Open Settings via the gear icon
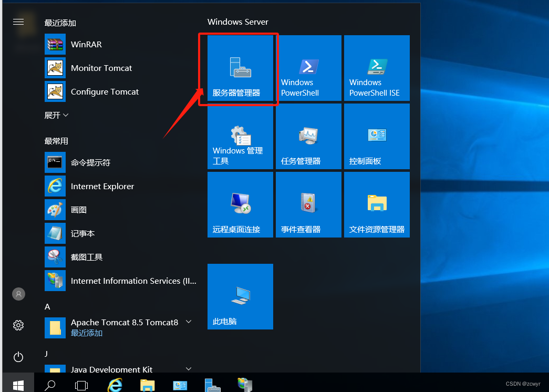The height and width of the screenshot is (392, 549). coord(18,325)
